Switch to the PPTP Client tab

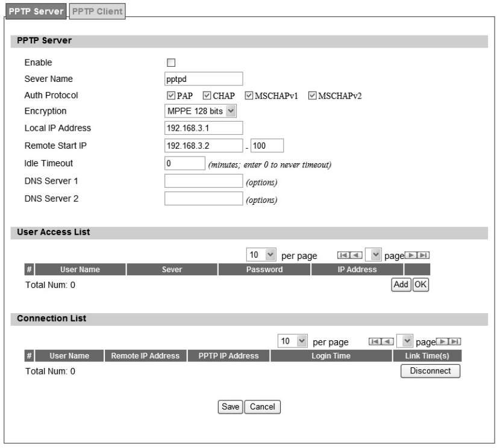[97, 11]
